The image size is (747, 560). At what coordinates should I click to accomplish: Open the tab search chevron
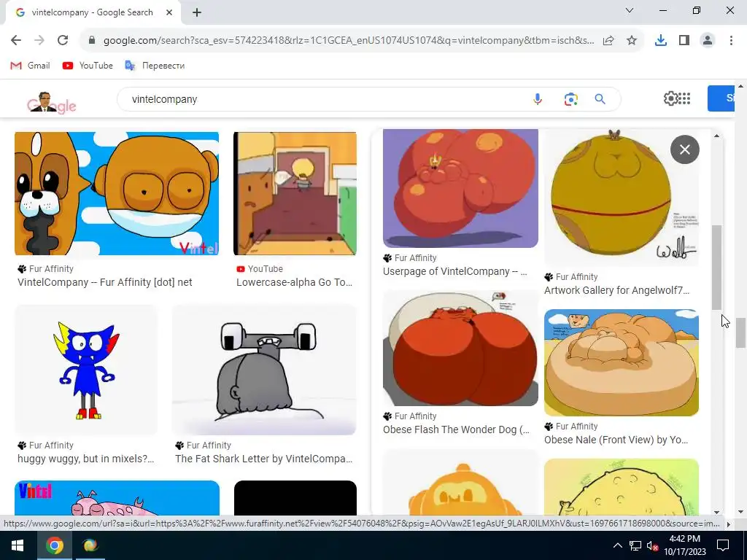[x=630, y=10]
